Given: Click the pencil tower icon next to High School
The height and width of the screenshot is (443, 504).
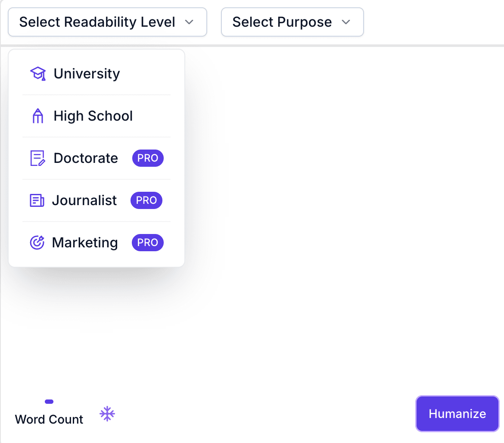Looking at the screenshot, I should point(37,115).
